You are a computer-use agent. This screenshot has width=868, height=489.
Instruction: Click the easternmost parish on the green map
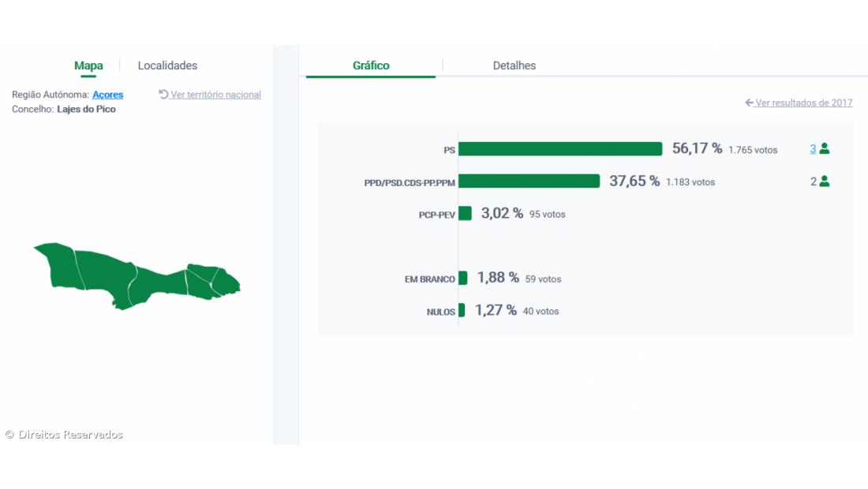(229, 282)
